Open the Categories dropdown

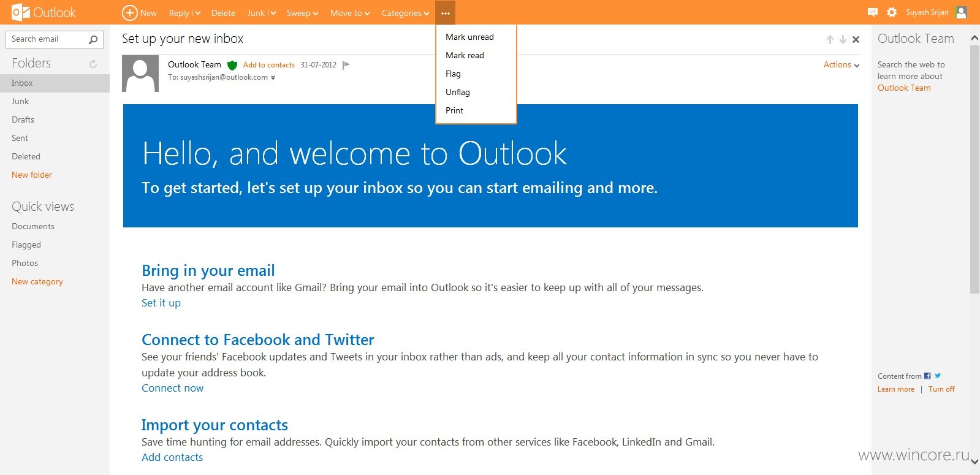[405, 13]
